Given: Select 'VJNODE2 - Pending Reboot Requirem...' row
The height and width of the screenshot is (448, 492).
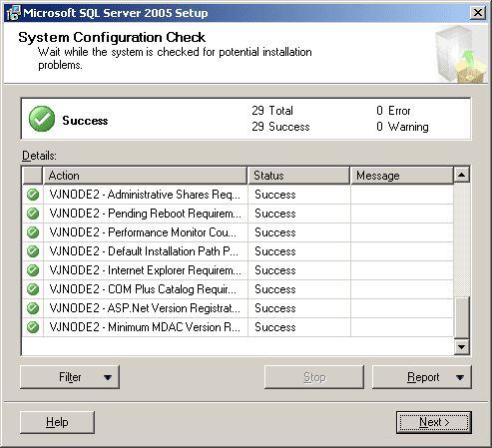Looking at the screenshot, I should [x=238, y=214].
